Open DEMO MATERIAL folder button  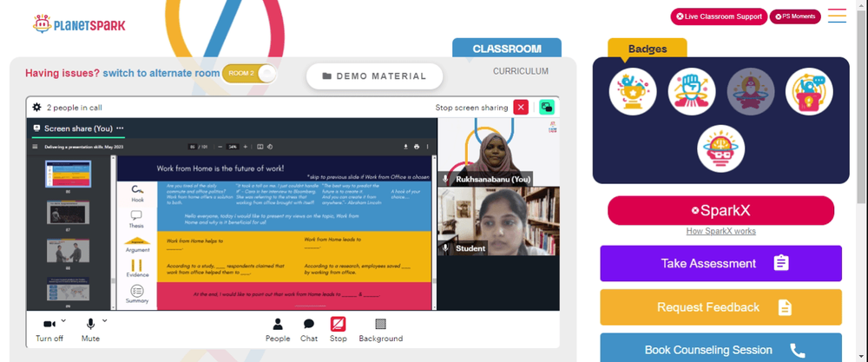coord(374,76)
